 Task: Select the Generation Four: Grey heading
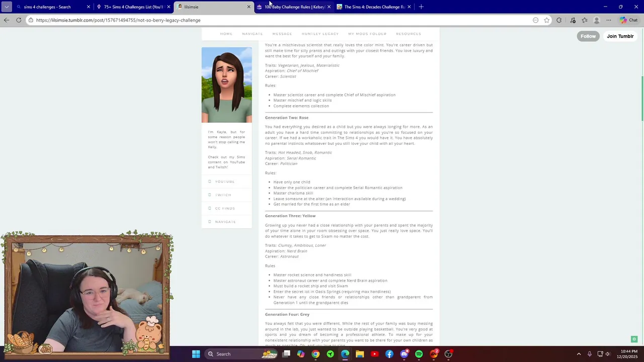click(287, 314)
